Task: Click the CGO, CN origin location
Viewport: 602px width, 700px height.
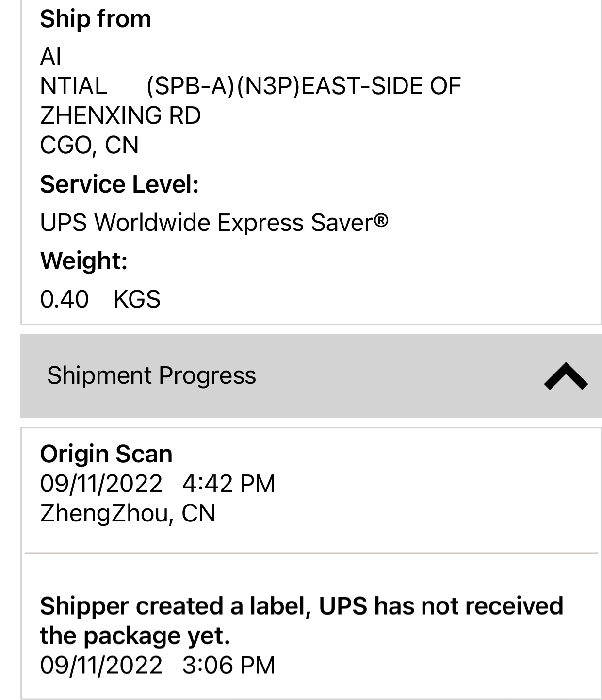Action: (x=89, y=145)
